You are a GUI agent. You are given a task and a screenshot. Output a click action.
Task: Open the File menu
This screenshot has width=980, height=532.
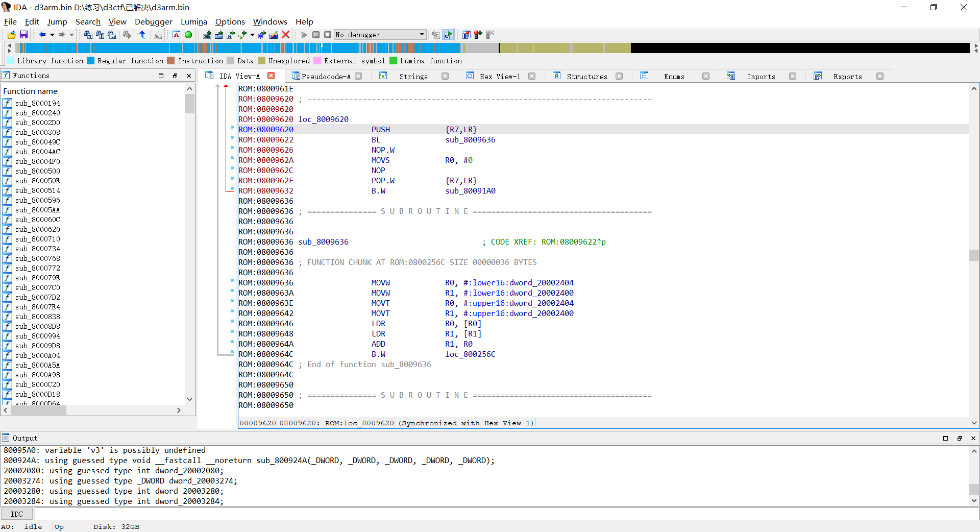(10, 21)
